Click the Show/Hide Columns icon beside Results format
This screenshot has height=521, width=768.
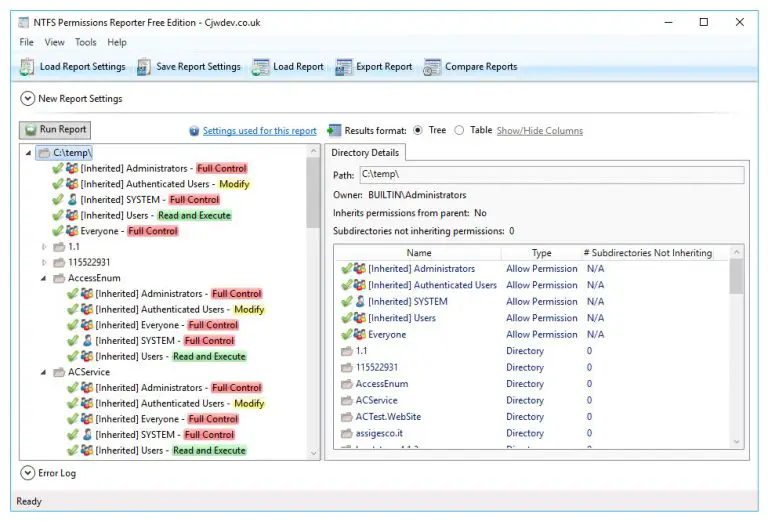[x=333, y=130]
